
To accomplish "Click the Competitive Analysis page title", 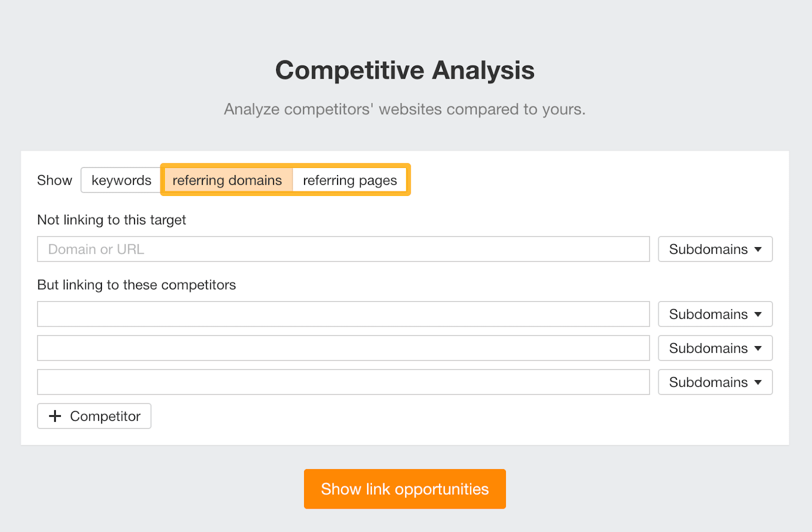I will coord(404,71).
